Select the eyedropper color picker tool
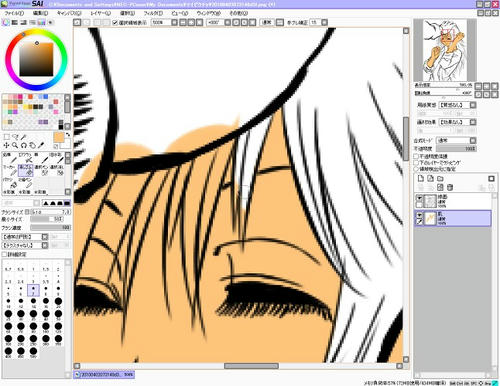This screenshot has width=500, height=386. pyautogui.click(x=41, y=145)
